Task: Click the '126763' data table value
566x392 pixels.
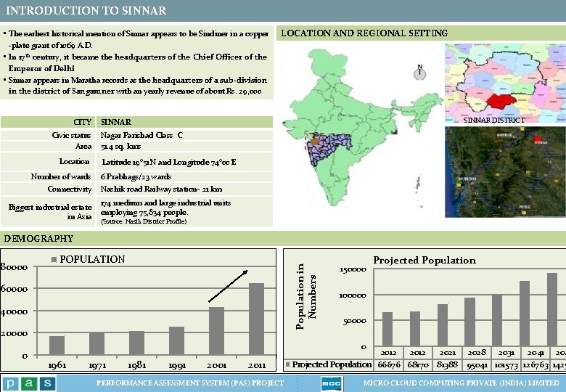Action: pos(536,365)
